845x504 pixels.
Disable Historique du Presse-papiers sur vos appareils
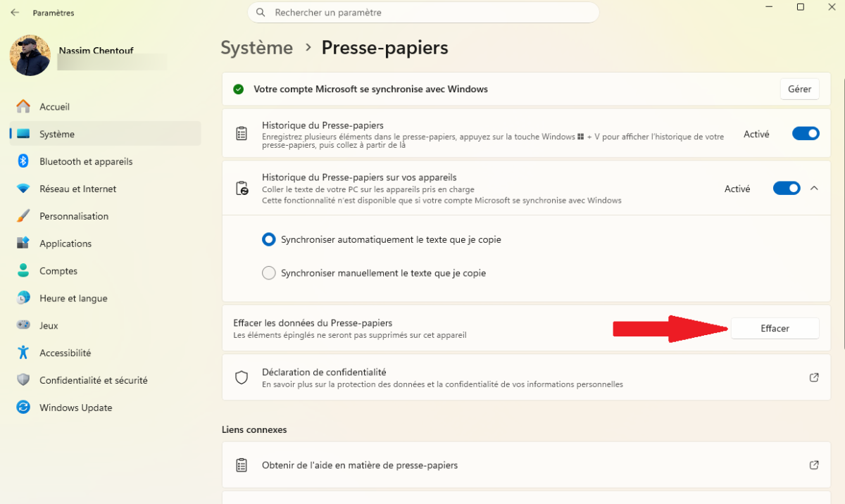coord(787,189)
